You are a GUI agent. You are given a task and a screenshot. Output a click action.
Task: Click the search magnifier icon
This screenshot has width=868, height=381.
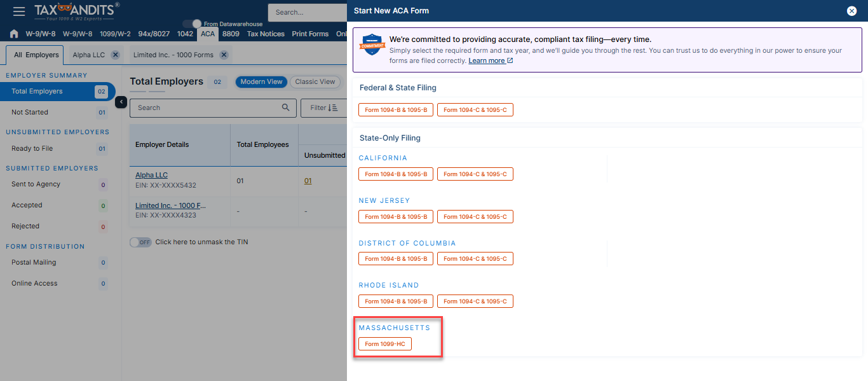[286, 107]
